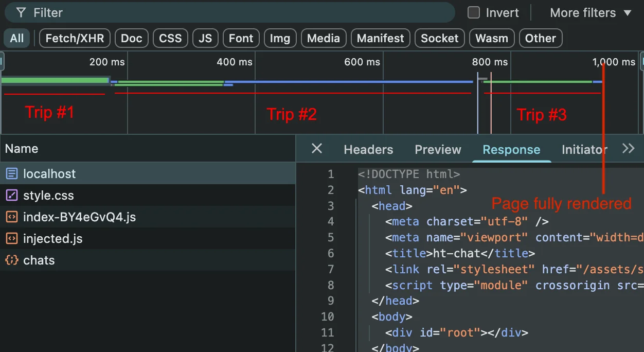Show more detail tabs with double chevron
Image resolution: width=644 pixels, height=352 pixels.
[x=629, y=148]
